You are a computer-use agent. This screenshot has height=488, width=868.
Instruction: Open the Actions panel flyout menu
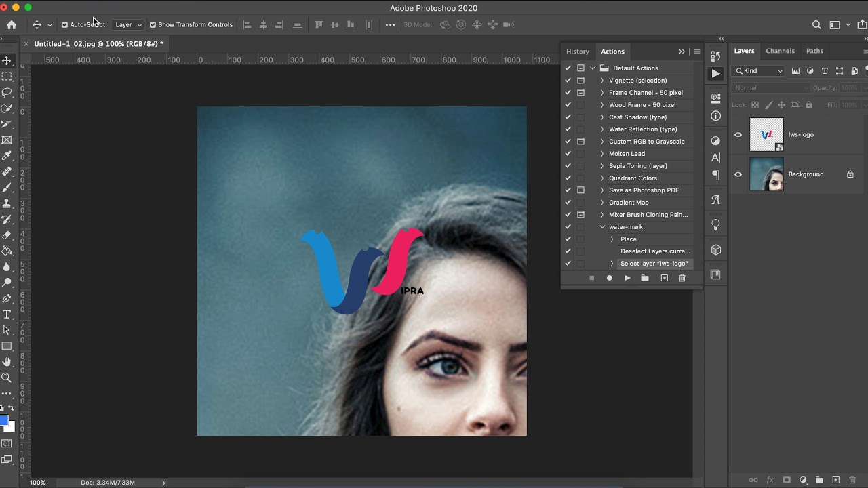pos(696,52)
